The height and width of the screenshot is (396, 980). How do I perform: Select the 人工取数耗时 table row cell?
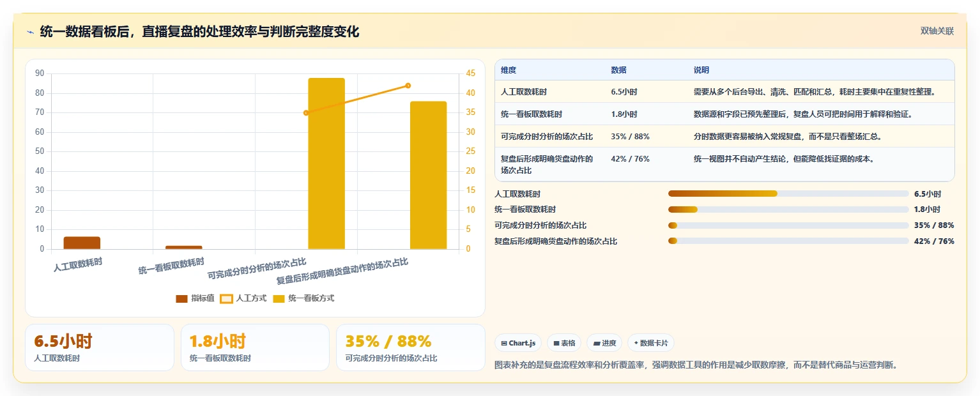tap(523, 92)
